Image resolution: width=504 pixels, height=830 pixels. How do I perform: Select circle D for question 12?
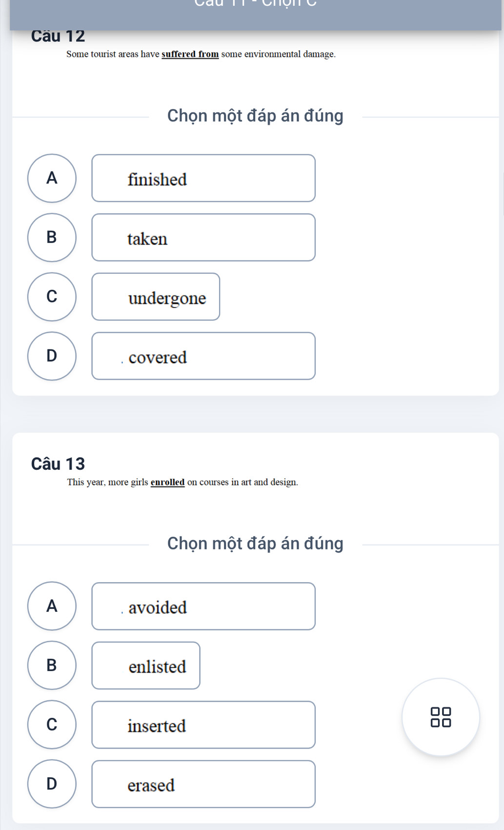pos(52,356)
